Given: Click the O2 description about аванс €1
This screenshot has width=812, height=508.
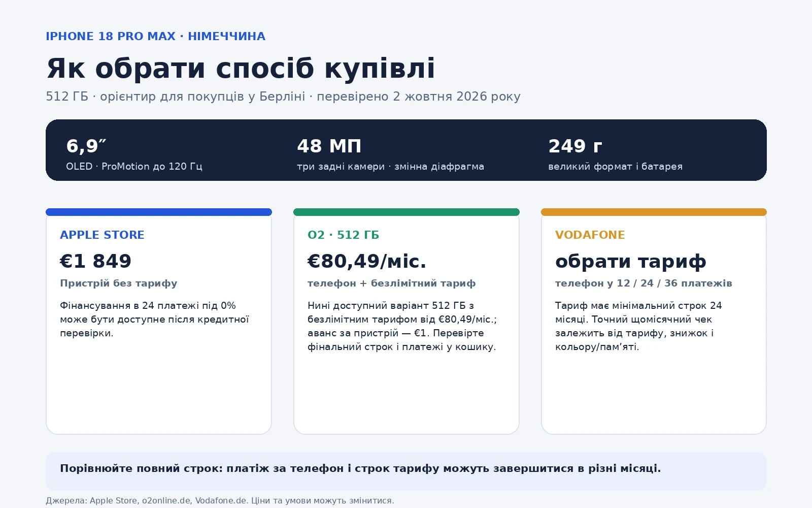Looking at the screenshot, I should 402,326.
